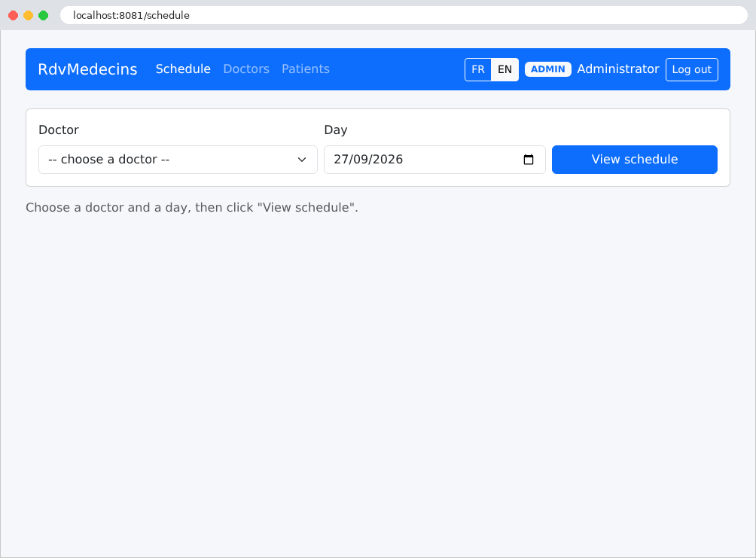The image size is (756, 558).
Task: Switch language to FR
Action: tap(478, 69)
